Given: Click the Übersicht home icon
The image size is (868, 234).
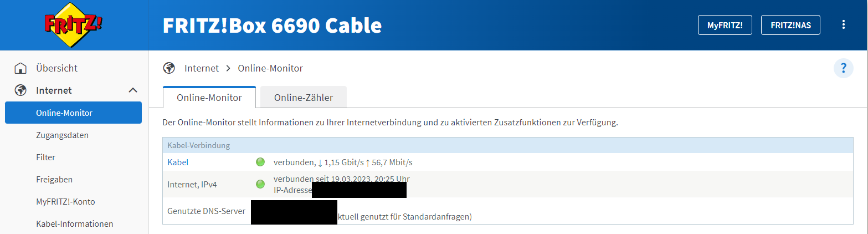Looking at the screenshot, I should pos(20,68).
